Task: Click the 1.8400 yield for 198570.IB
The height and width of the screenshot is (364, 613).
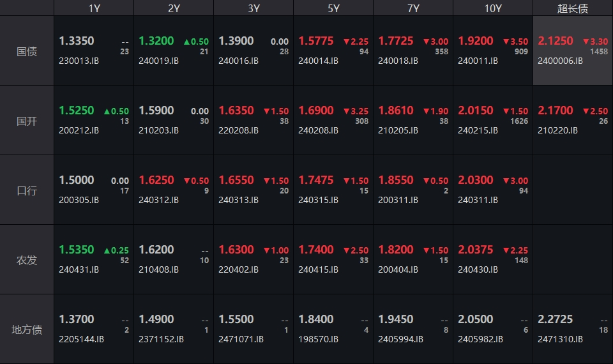Action: point(316,319)
